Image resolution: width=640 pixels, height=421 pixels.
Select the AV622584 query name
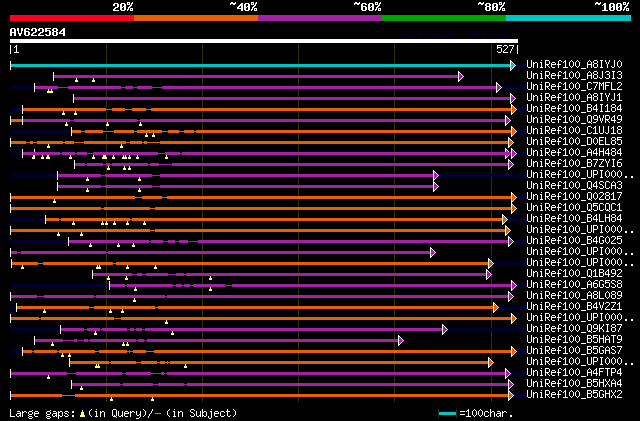(x=38, y=32)
